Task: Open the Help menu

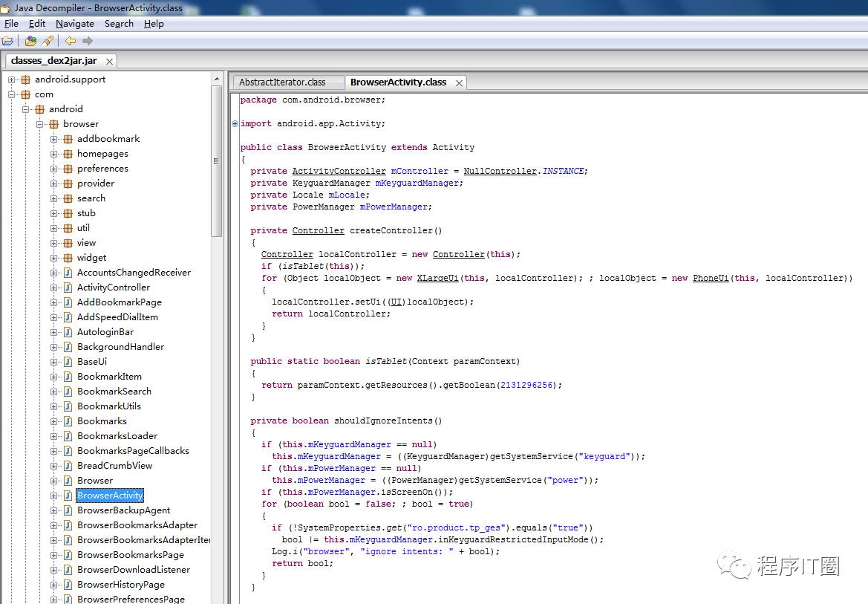Action: click(154, 24)
